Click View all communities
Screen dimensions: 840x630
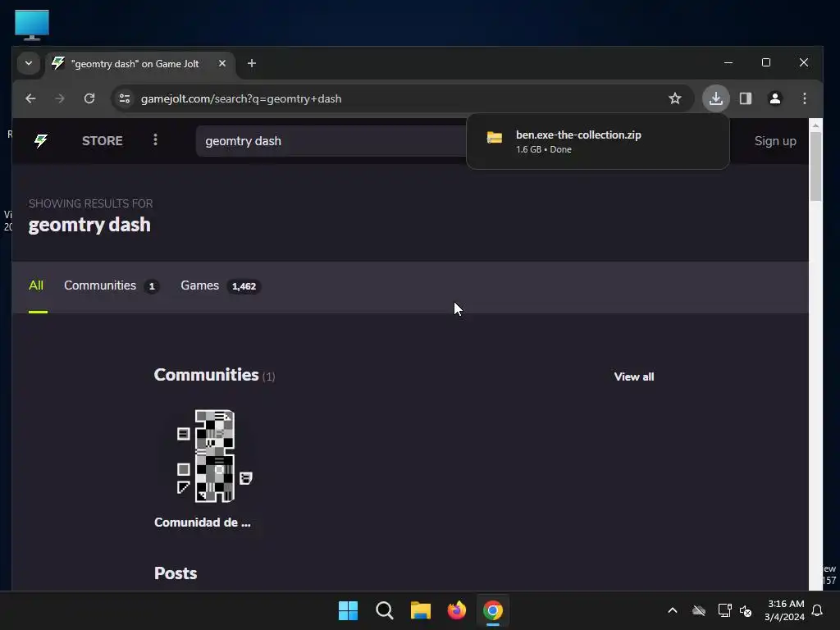click(634, 377)
